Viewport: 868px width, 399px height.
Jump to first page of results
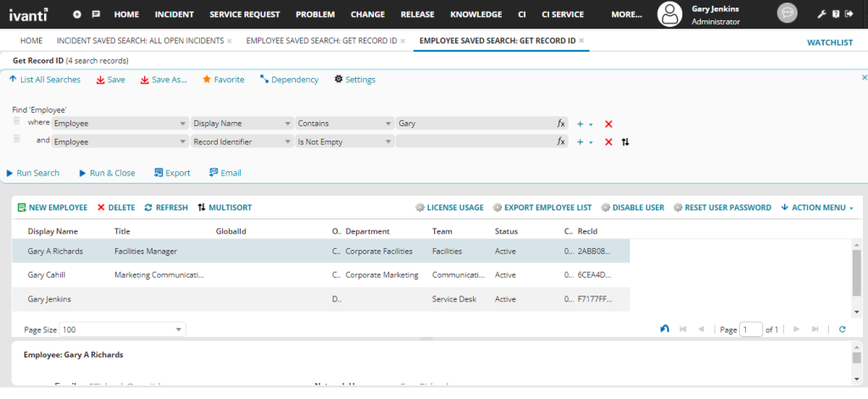tap(682, 330)
